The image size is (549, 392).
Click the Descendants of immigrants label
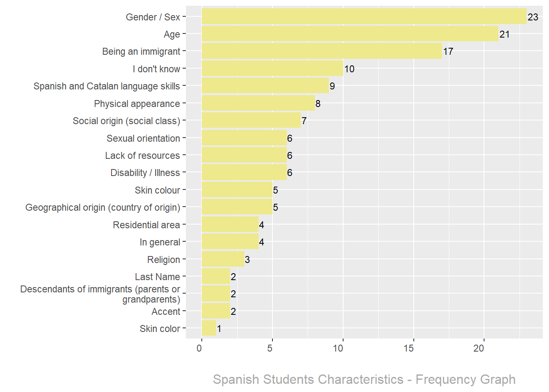tap(100, 294)
